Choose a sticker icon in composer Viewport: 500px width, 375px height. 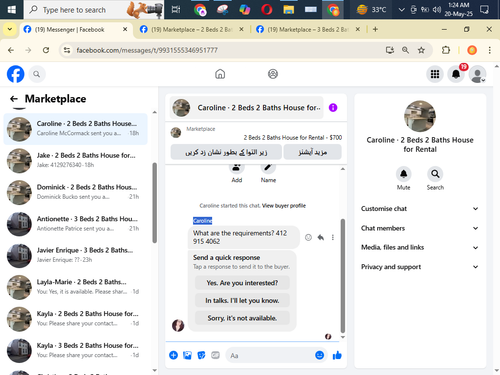pyautogui.click(x=201, y=355)
